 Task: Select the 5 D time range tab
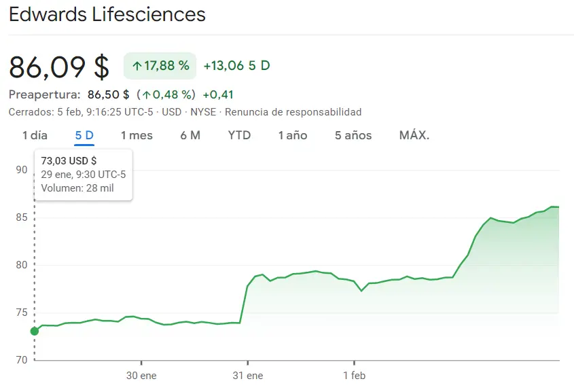(84, 135)
